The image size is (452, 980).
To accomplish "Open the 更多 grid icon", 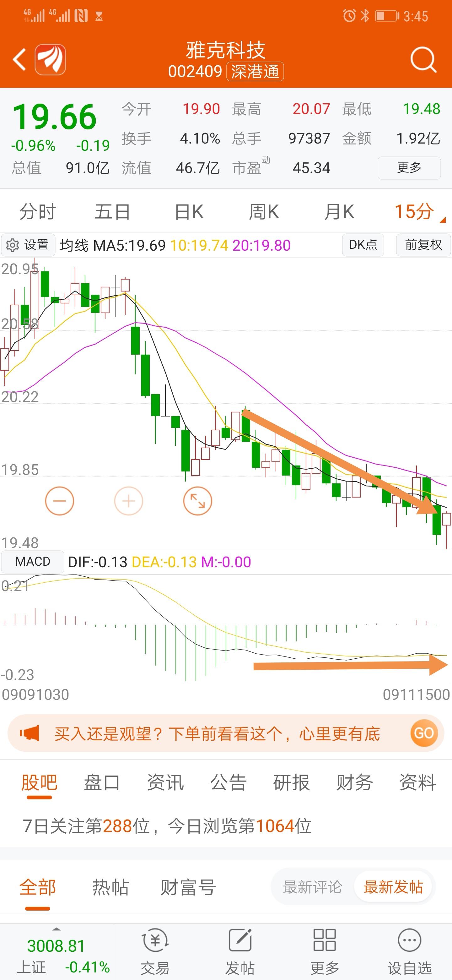I will [324, 940].
